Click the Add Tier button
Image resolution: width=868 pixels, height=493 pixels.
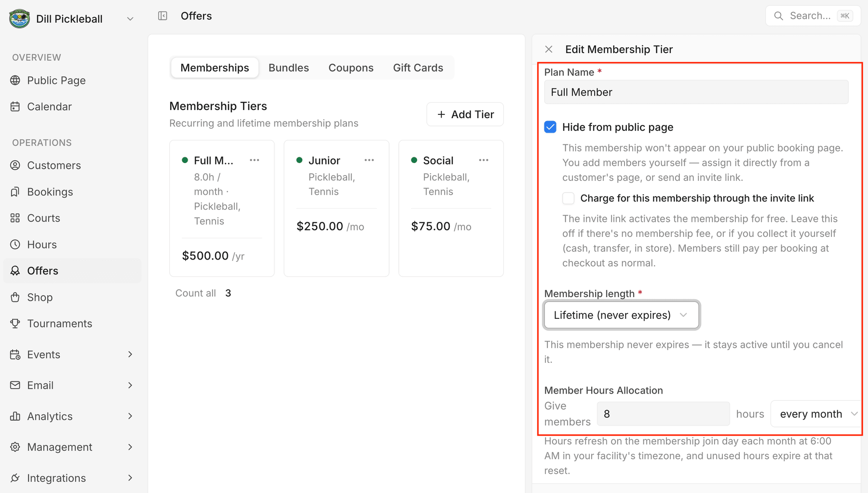tap(465, 114)
